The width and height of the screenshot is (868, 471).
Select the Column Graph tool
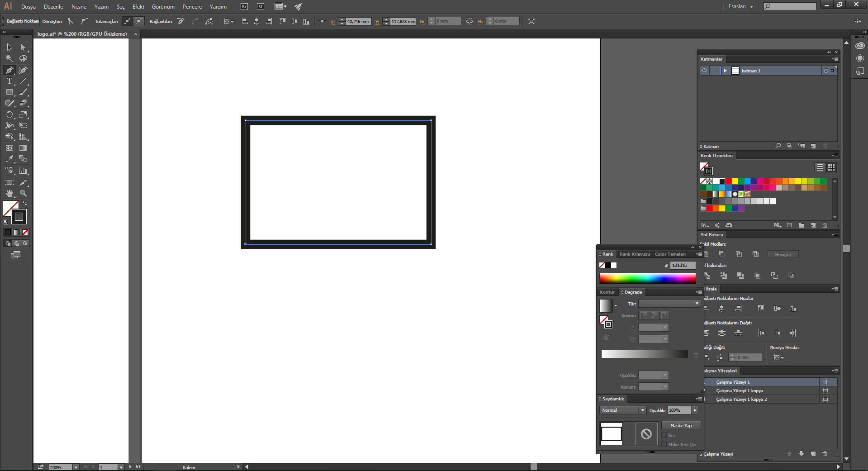point(23,171)
